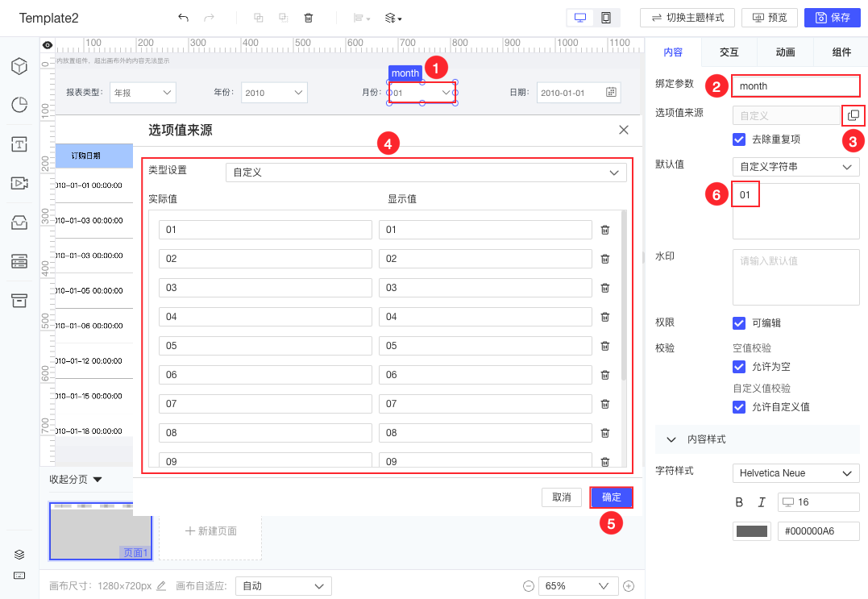Toggle bold text style
Screen dimensions: 868x599
coord(739,502)
